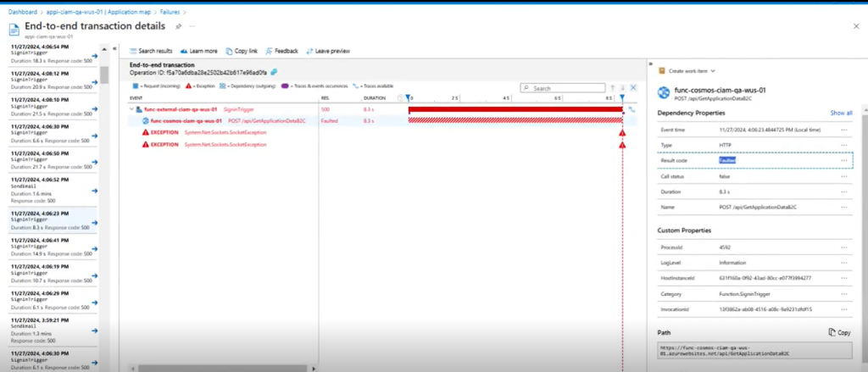Open more options for Category property

click(x=843, y=294)
